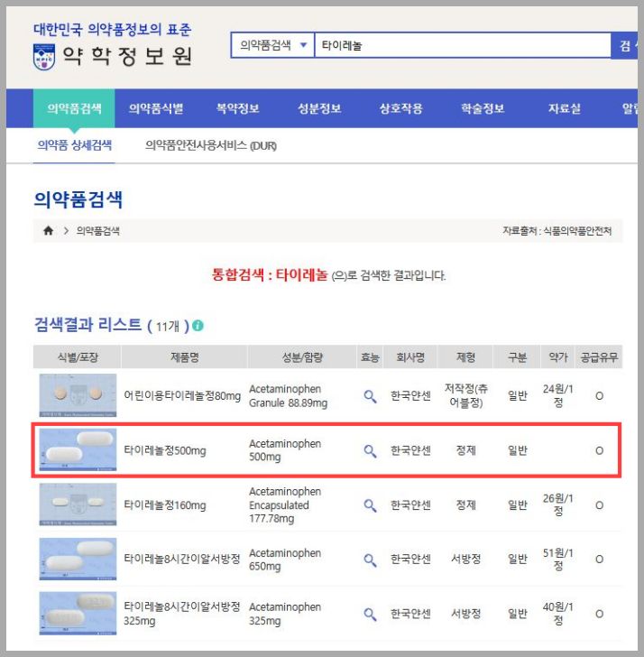Switch to 의약품 상세검색 sub-tab
The height and width of the screenshot is (657, 644).
75,145
